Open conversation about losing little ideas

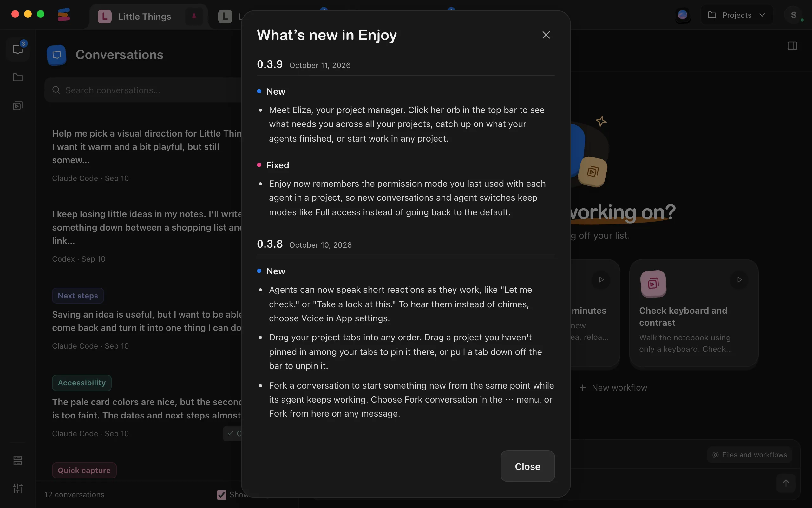[x=147, y=236]
